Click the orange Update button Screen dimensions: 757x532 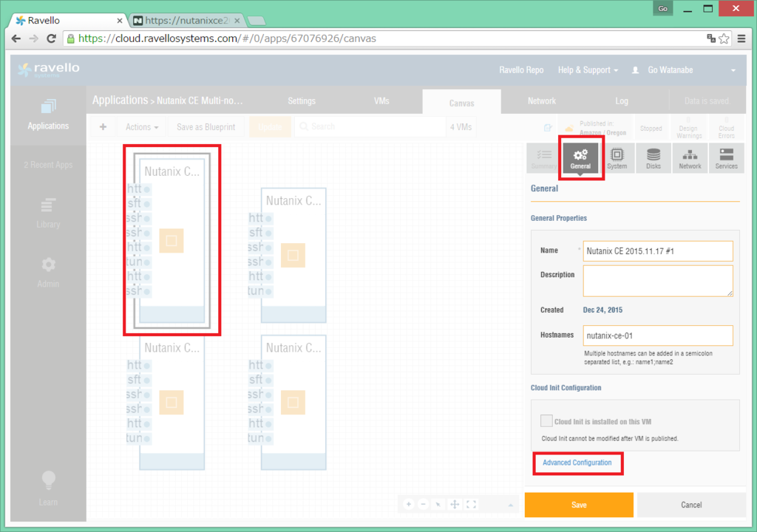(x=270, y=127)
